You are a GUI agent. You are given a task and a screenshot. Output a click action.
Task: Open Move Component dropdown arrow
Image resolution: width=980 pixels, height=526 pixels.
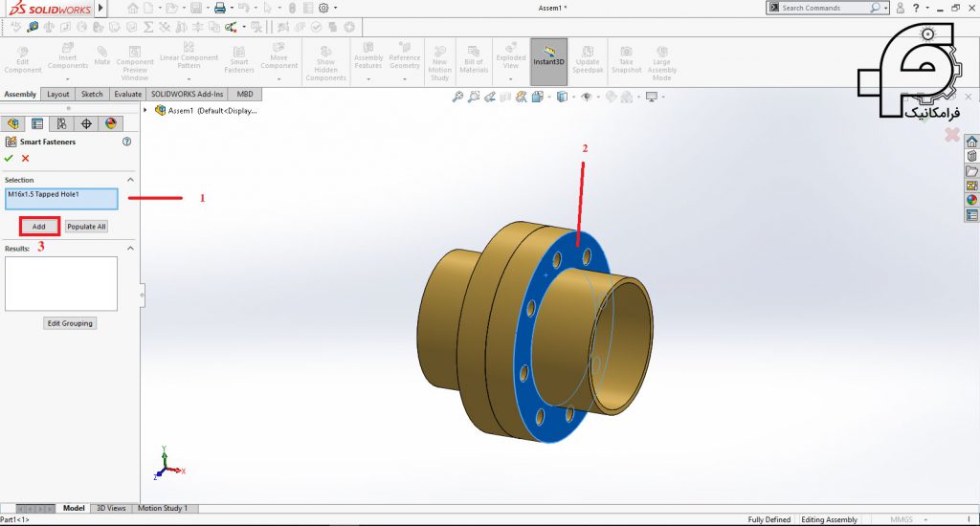(278, 78)
